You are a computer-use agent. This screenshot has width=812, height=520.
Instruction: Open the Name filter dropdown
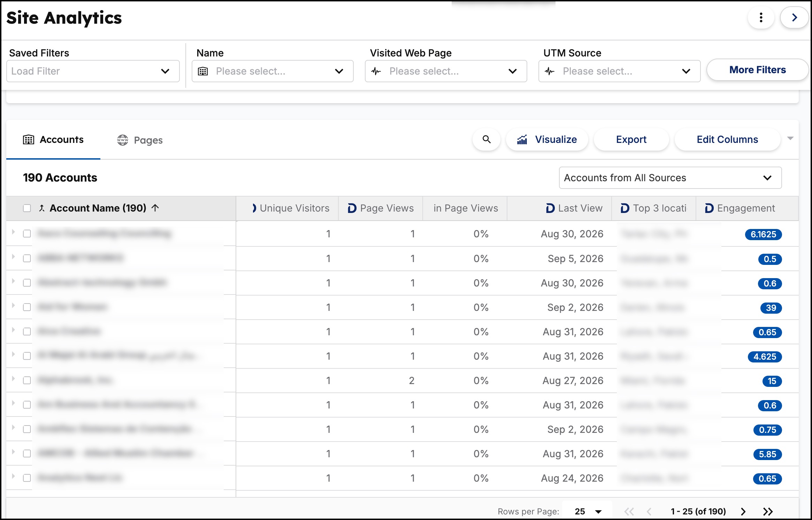[273, 71]
